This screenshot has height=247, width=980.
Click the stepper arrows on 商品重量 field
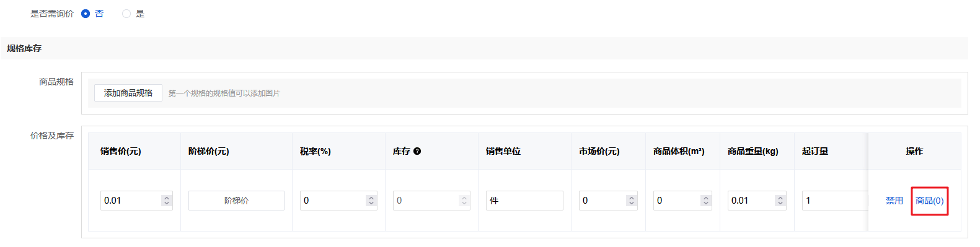coord(780,201)
